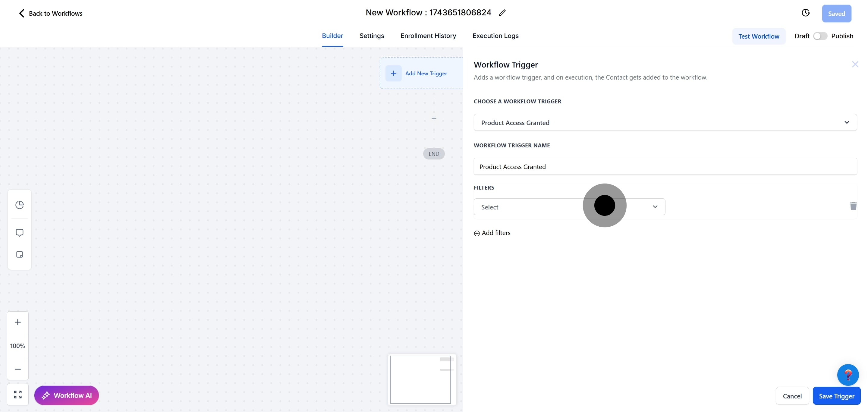Switch to the Settings tab
Screen dimensions: 868x412
coord(371,36)
